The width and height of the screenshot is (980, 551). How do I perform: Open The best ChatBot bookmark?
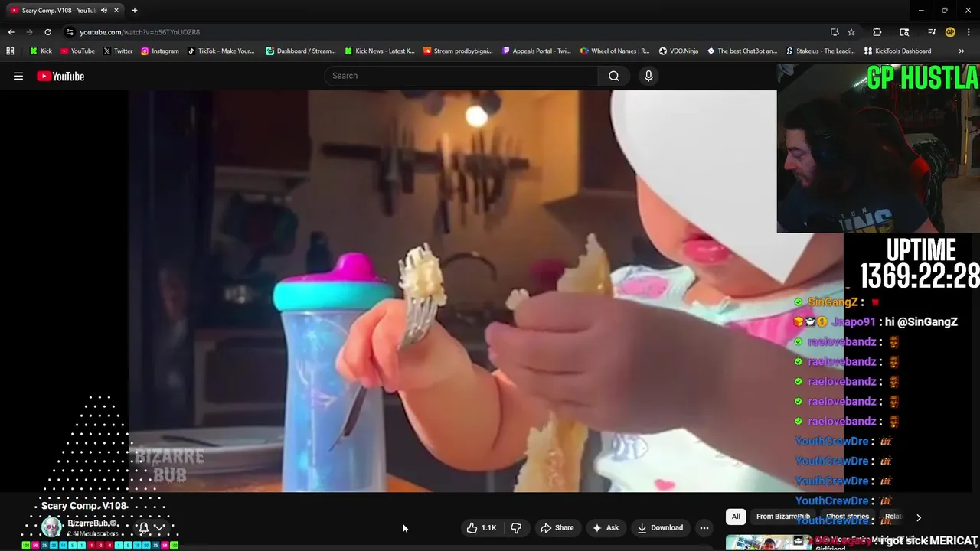[742, 51]
